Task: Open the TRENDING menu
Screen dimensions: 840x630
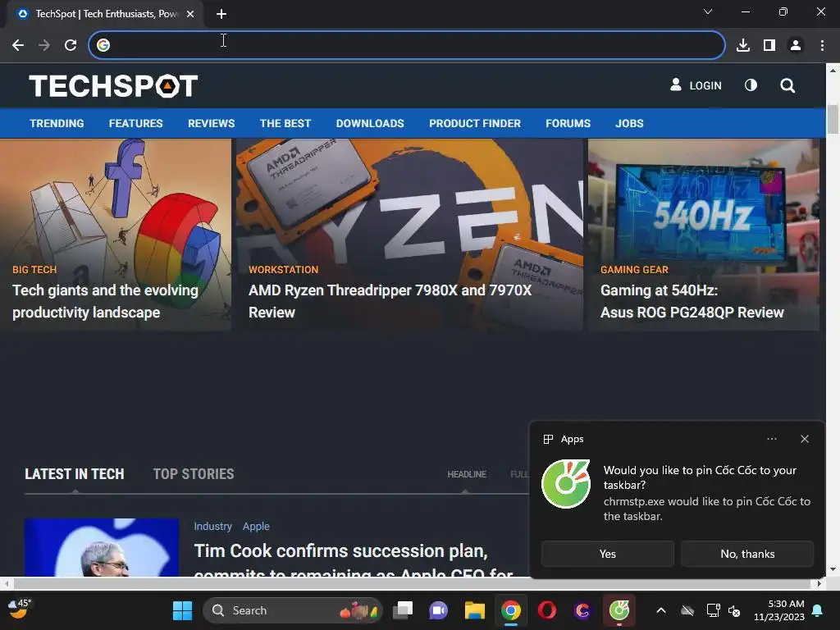Action: pyautogui.click(x=57, y=123)
